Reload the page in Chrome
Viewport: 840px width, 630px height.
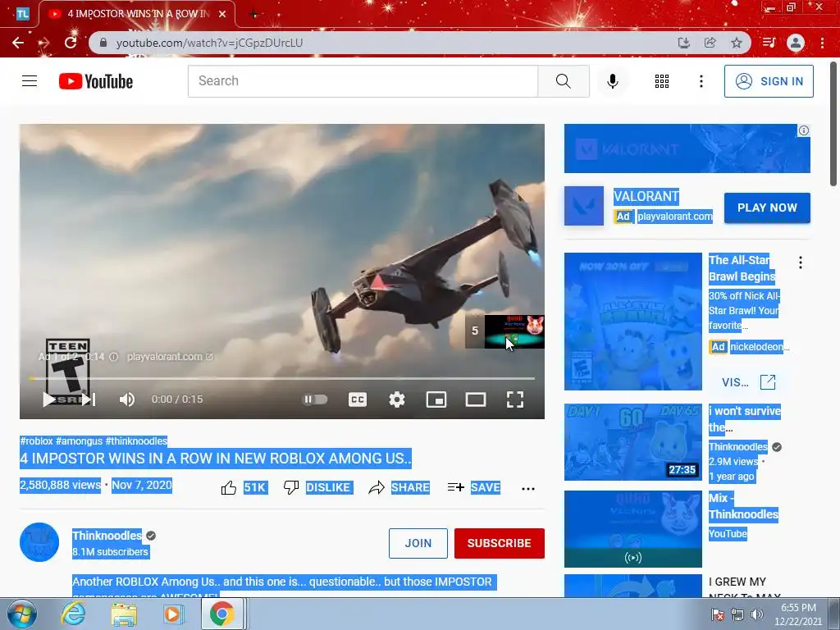[x=71, y=43]
